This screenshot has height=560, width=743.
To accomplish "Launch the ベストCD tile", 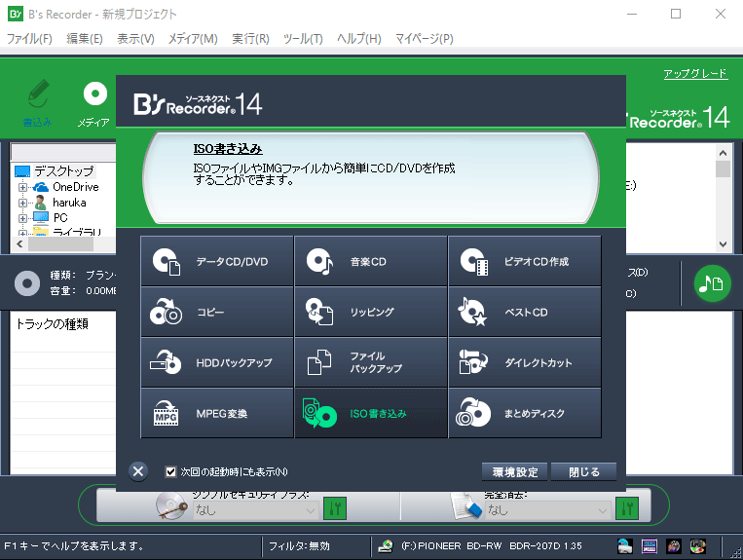I will point(525,312).
